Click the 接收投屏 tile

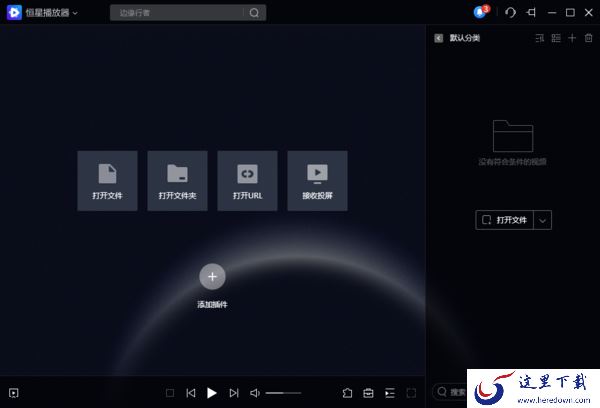click(x=318, y=181)
